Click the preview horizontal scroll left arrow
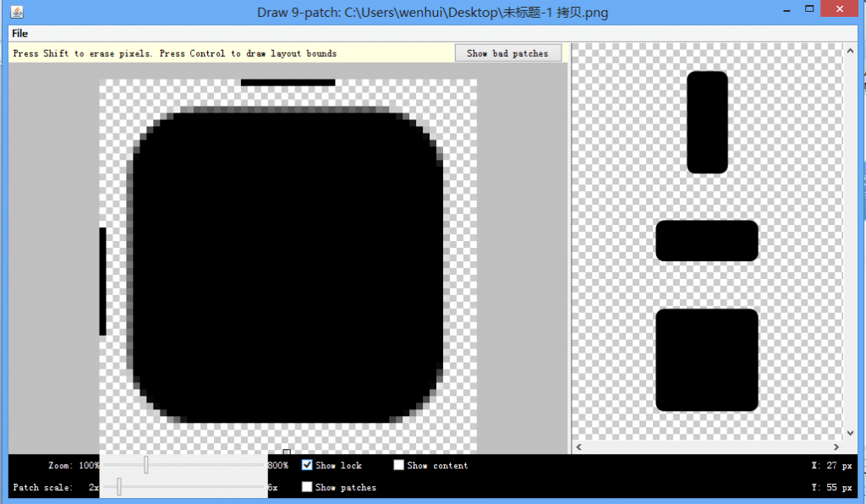This screenshot has height=504, width=866. [x=578, y=447]
